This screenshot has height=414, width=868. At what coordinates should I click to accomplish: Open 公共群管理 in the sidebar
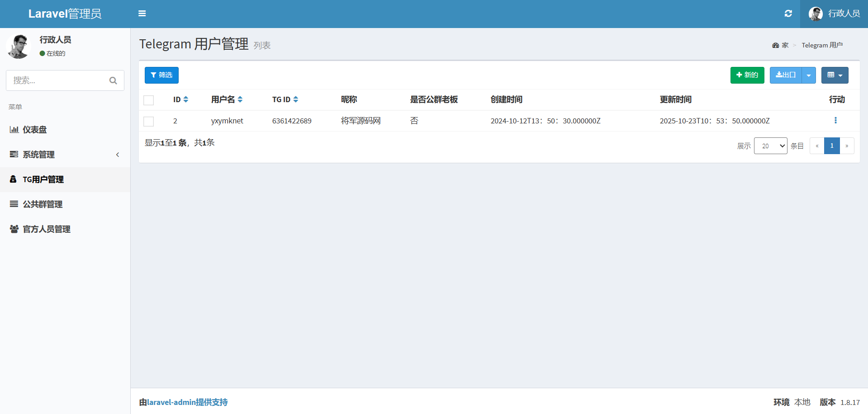[x=43, y=204]
